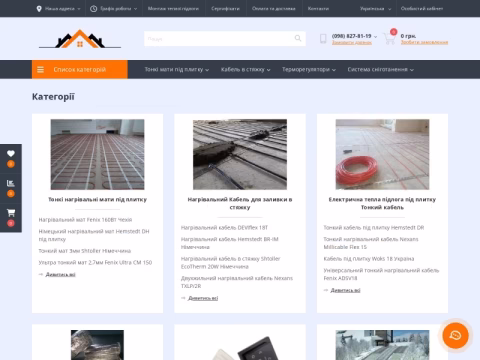The width and height of the screenshot is (480, 360).
Task: Click 'Електрична тепла підлога під плитку Тонкий кабель' title
Action: [382, 203]
